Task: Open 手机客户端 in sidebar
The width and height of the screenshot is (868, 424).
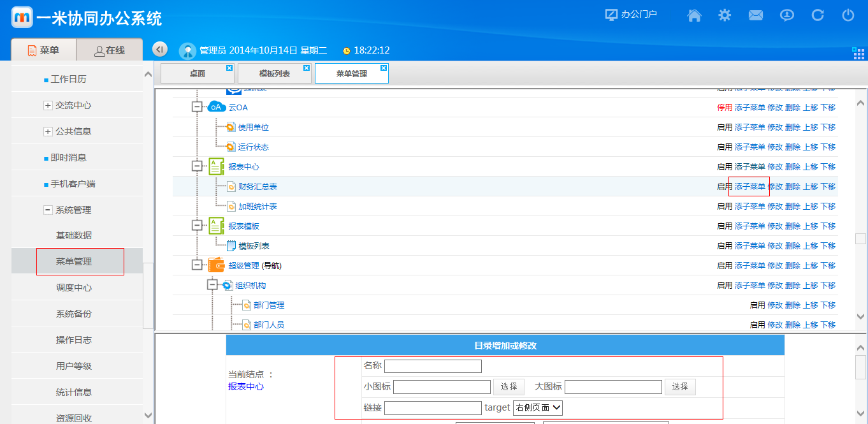Action: [x=73, y=184]
